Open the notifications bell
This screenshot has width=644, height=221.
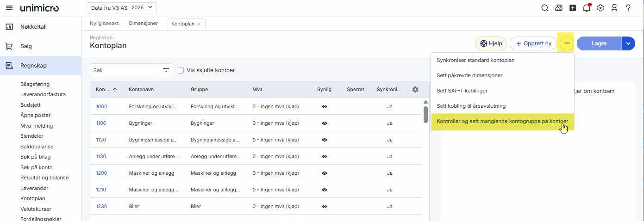point(587,8)
